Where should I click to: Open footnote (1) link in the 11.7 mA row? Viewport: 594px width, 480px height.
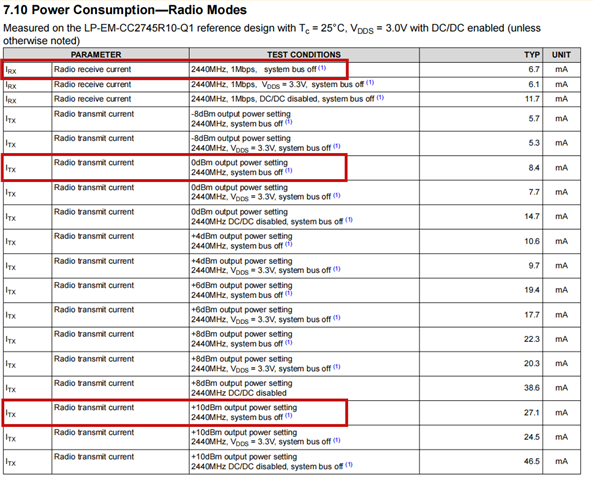tap(380, 98)
